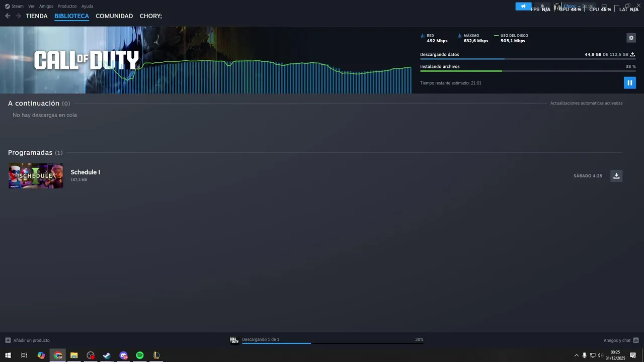
Task: Click the Descargando datos progress bar
Action: [528, 59]
